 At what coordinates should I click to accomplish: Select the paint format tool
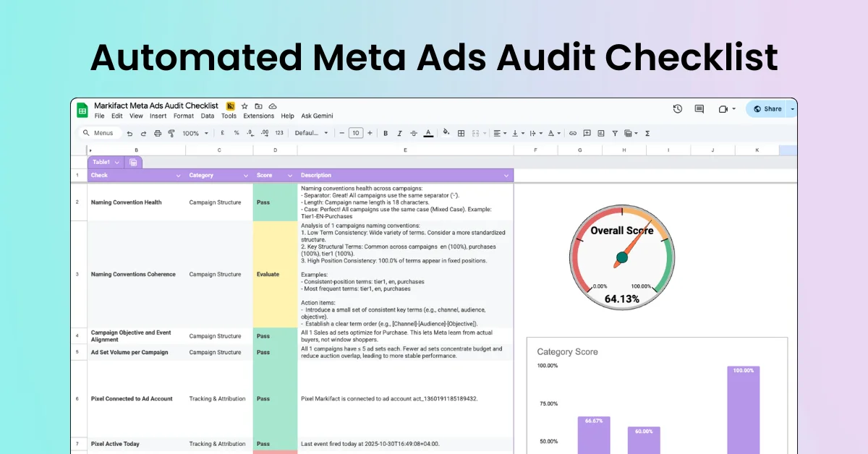(171, 133)
